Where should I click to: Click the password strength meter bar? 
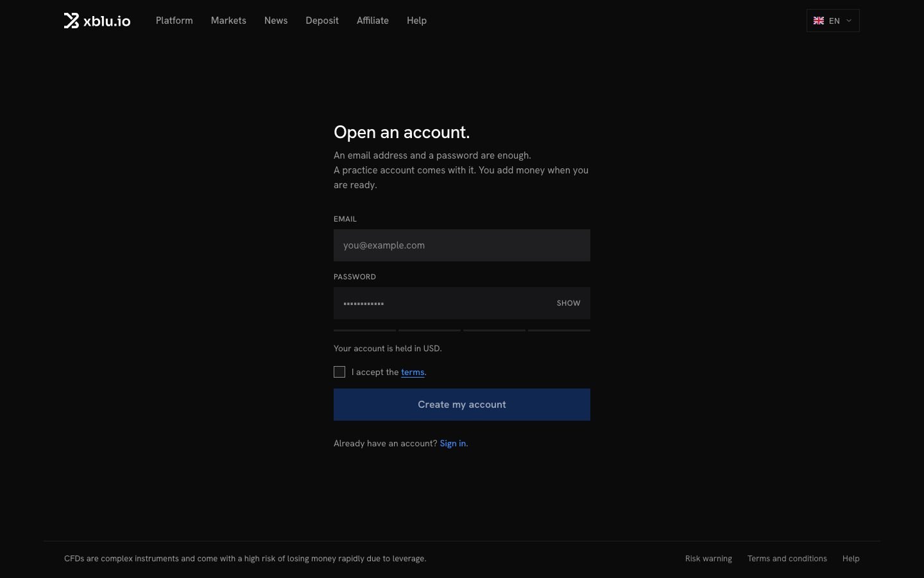click(462, 330)
